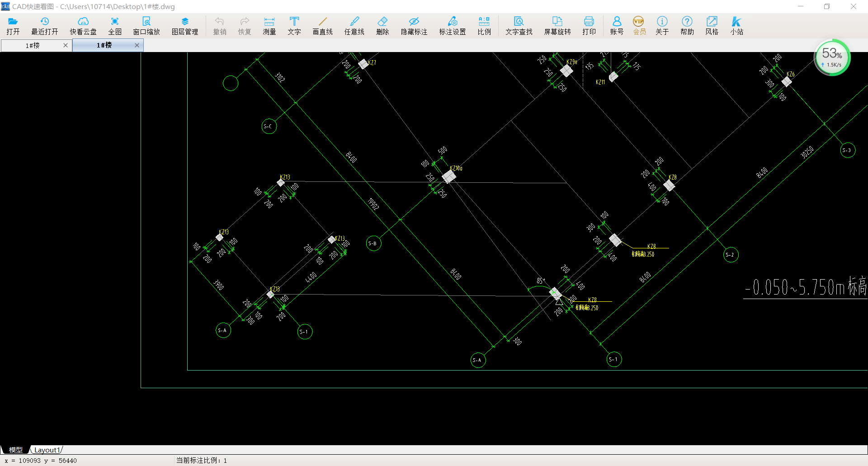Select the 画直线 draw line tool

pos(323,25)
